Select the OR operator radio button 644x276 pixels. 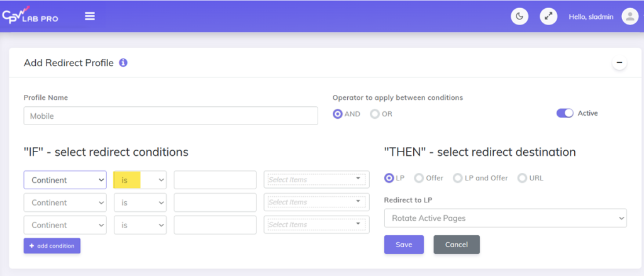point(375,114)
